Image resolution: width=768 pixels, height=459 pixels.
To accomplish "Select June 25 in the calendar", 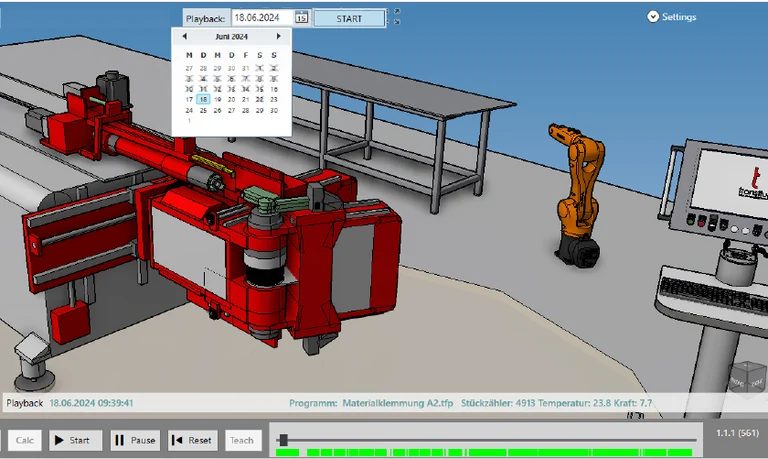I will pyautogui.click(x=204, y=110).
